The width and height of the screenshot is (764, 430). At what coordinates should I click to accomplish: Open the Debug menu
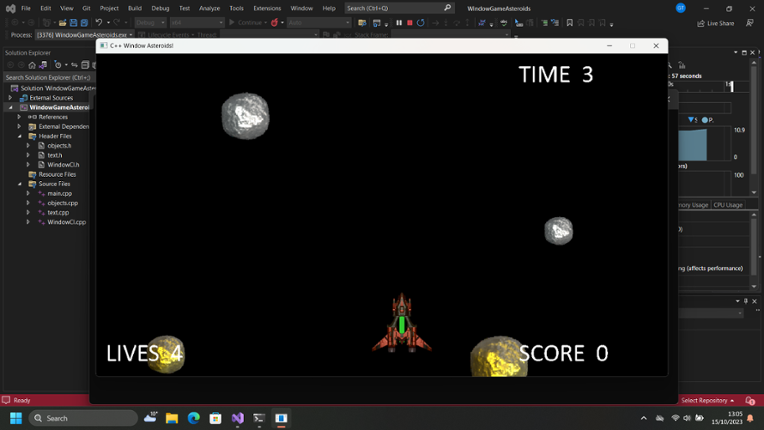160,8
